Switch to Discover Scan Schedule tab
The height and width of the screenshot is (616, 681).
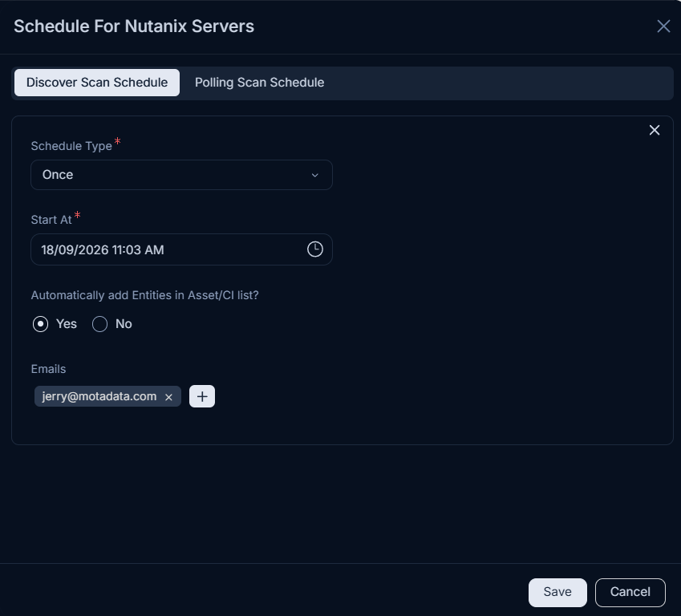click(x=97, y=83)
